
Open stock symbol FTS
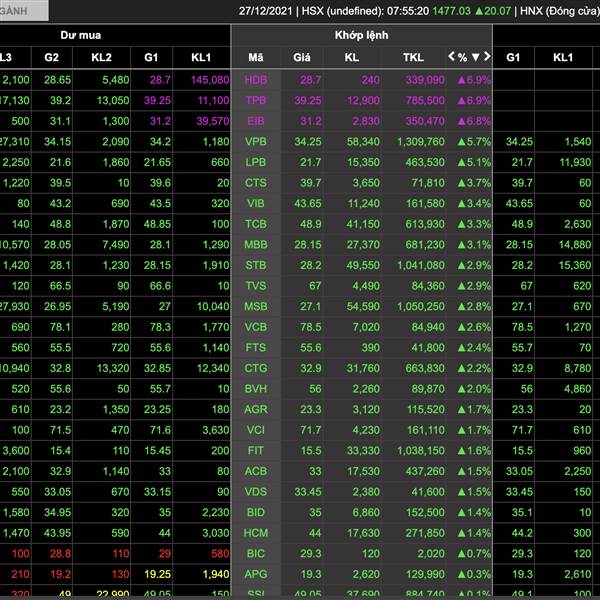256,347
